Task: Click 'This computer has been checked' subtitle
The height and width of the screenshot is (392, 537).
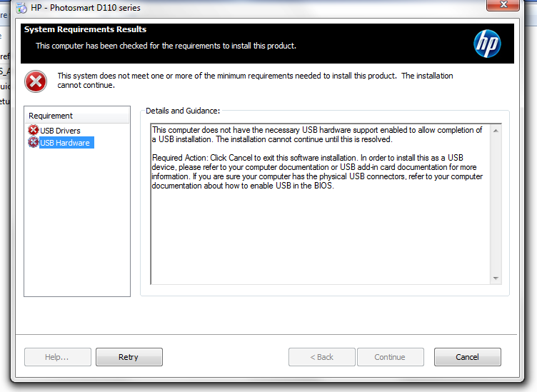Action: click(166, 46)
